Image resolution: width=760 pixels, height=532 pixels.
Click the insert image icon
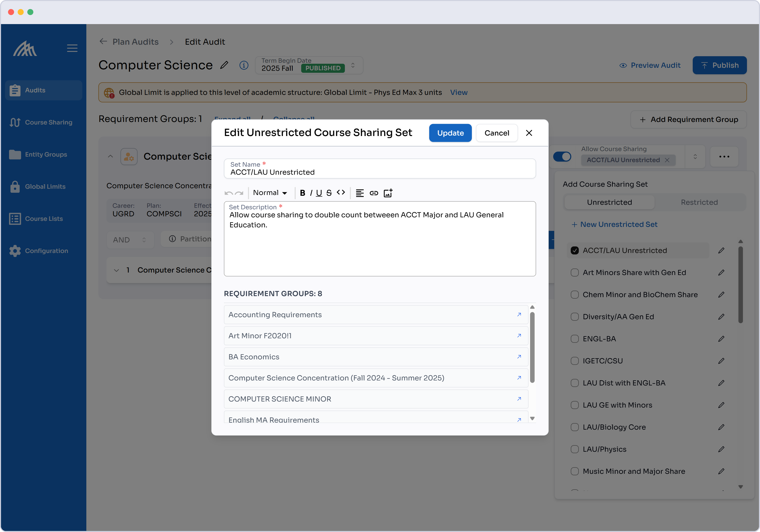pos(388,193)
